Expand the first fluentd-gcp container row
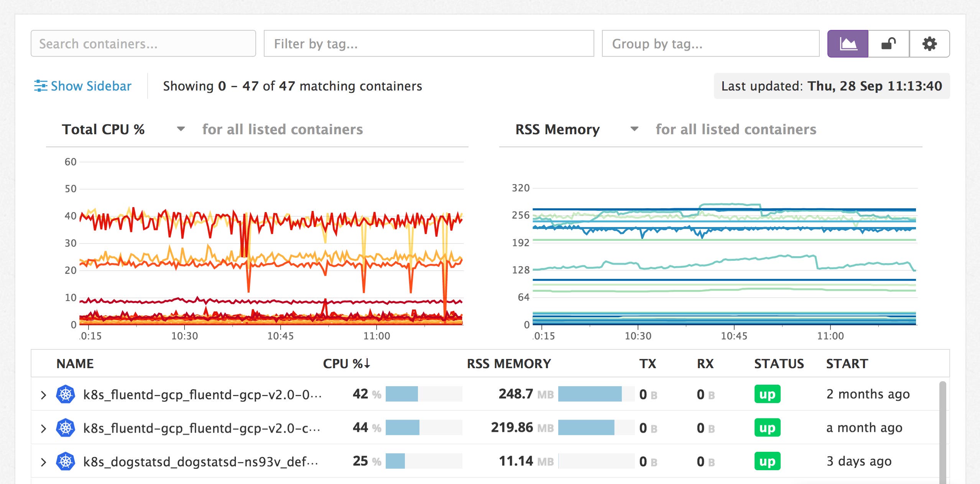The height and width of the screenshot is (484, 980). (43, 394)
